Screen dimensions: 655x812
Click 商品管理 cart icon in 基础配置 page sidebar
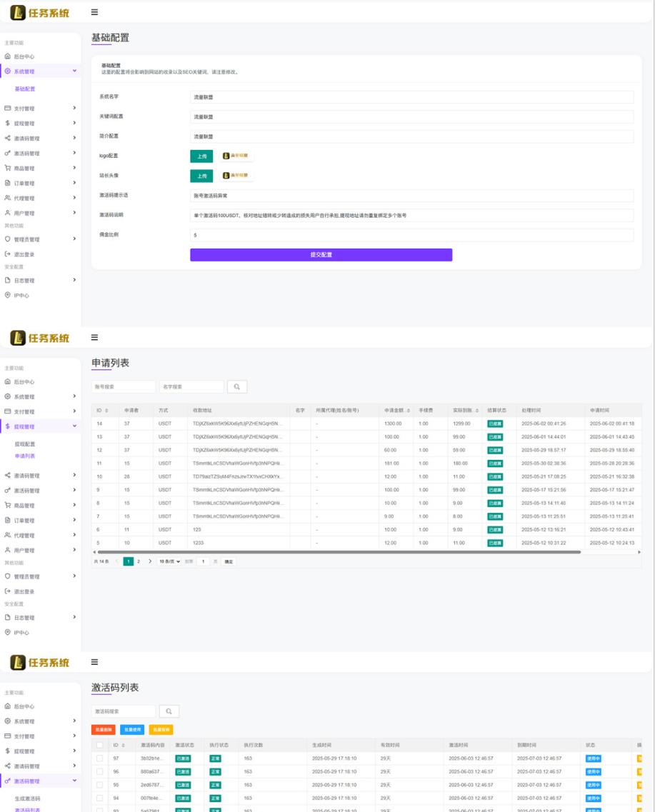pyautogui.click(x=8, y=169)
